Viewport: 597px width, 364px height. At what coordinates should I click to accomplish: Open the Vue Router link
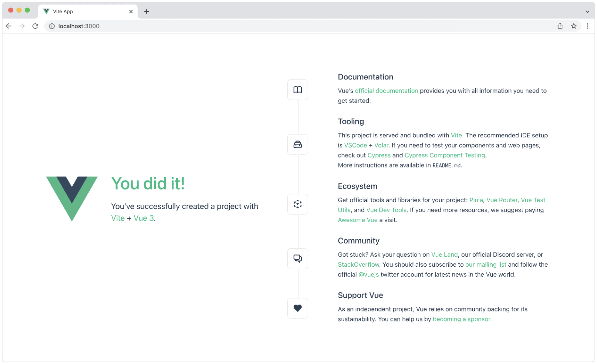point(502,200)
